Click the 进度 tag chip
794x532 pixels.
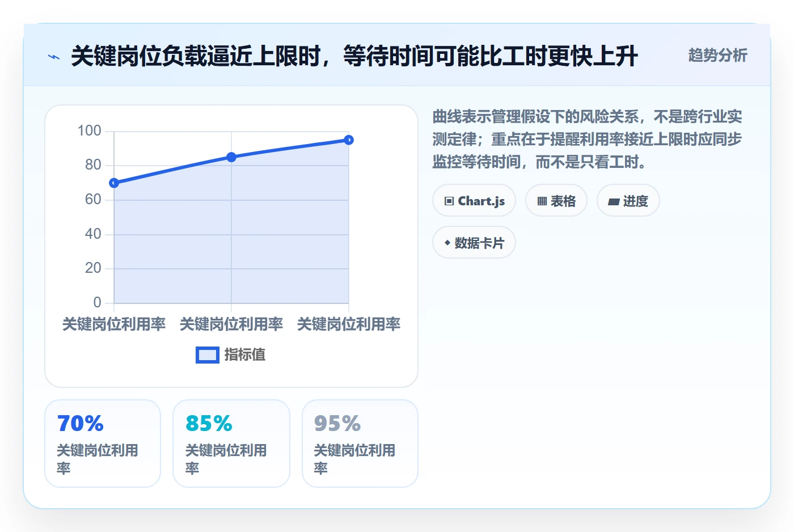tap(628, 201)
